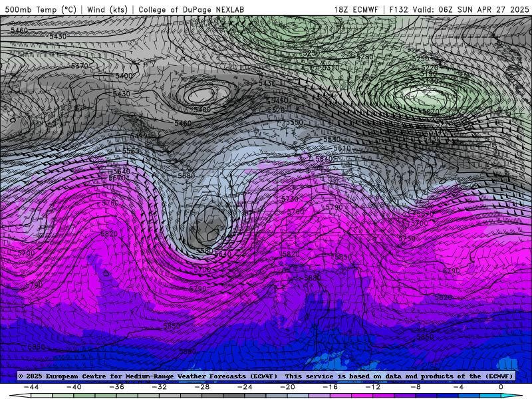Click 'College of DuPage NEXLAB' header text
Viewport: 532px width, 399px height.
[191, 9]
